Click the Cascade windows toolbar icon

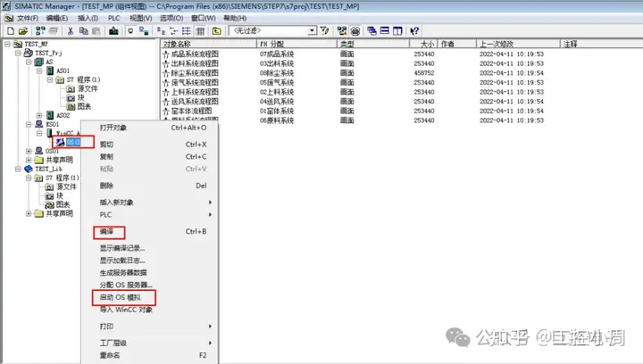click(x=372, y=30)
